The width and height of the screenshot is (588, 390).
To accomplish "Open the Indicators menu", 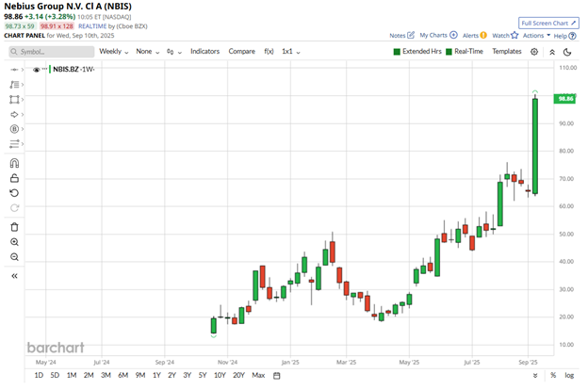I will point(204,51).
